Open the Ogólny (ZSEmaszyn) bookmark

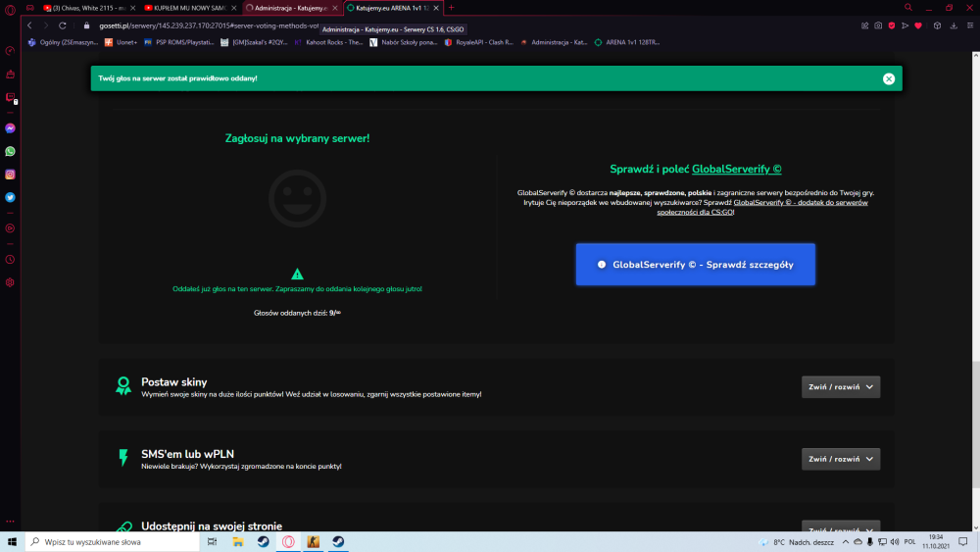[63, 42]
